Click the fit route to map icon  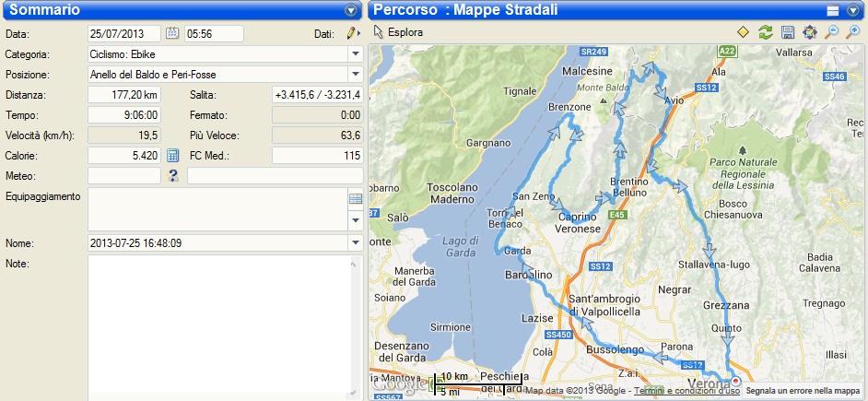[810, 32]
